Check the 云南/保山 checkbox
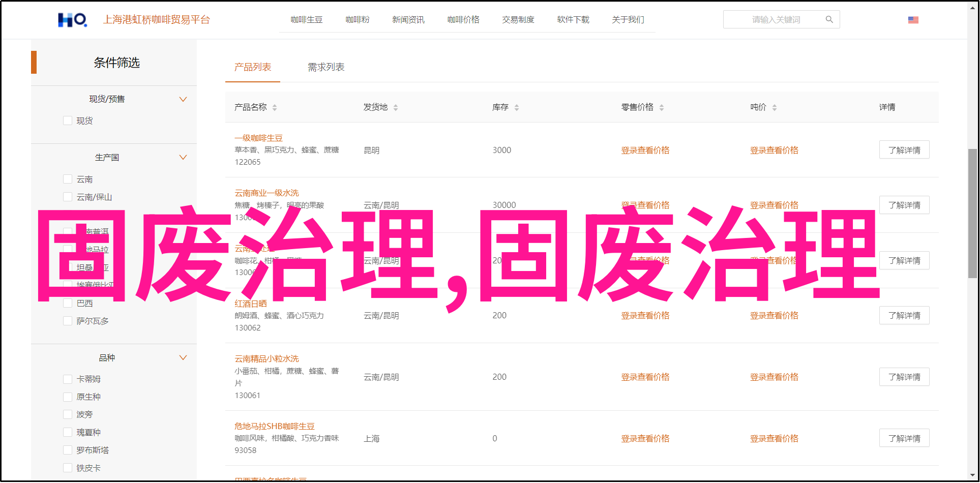Viewport: 980px width, 483px height. pos(68,197)
